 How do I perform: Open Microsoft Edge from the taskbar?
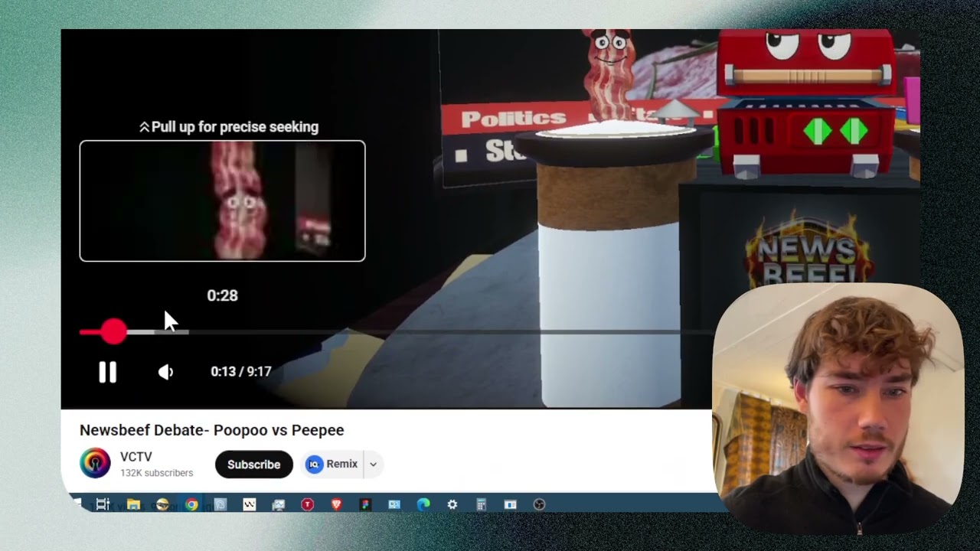click(x=423, y=504)
